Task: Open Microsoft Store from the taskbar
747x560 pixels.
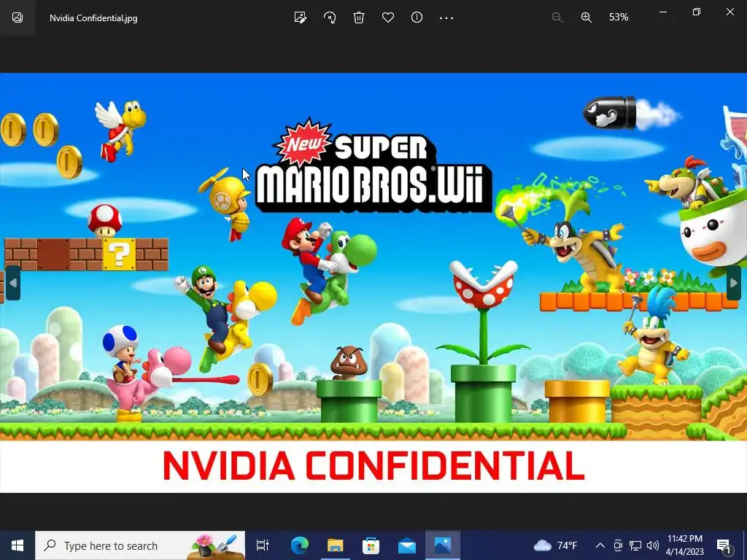Action: [x=371, y=545]
